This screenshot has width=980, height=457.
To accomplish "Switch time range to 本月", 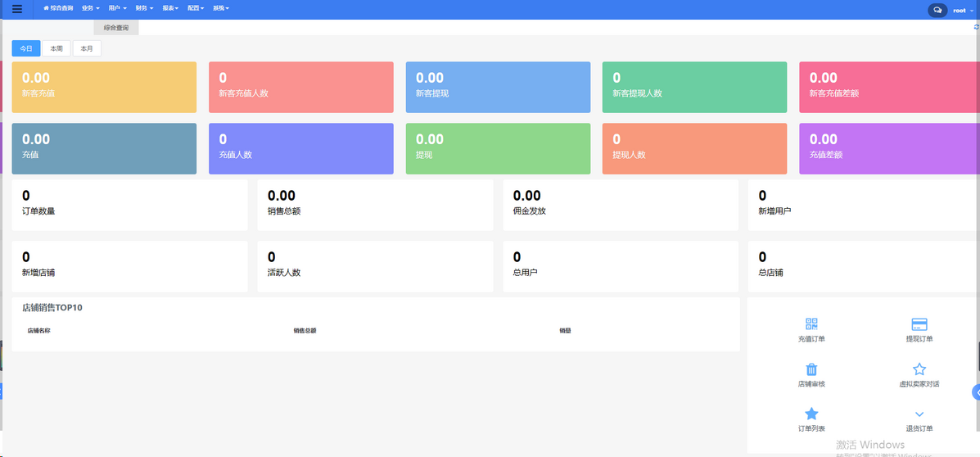I will [x=87, y=48].
